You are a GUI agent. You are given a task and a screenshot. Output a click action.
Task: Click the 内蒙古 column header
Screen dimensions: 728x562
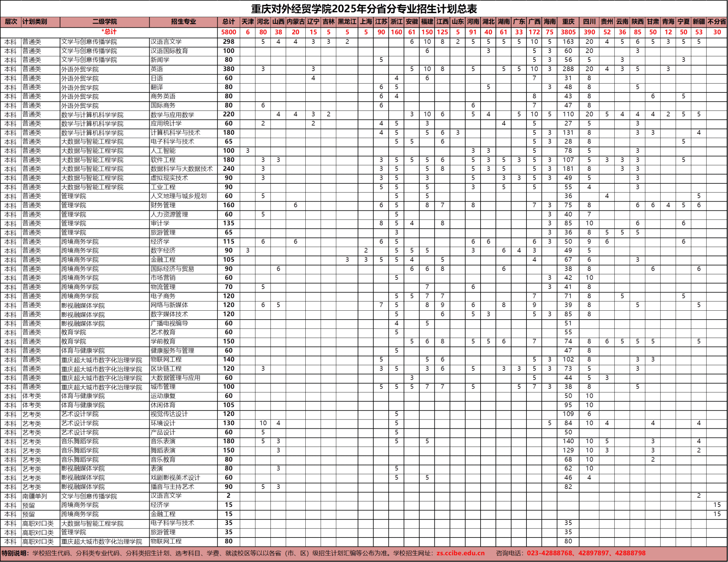point(295,22)
